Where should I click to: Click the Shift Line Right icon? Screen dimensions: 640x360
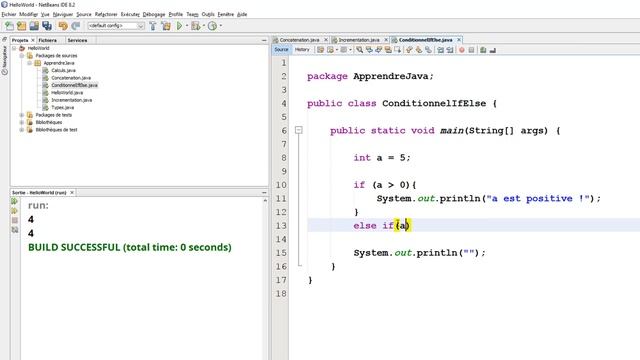point(450,50)
